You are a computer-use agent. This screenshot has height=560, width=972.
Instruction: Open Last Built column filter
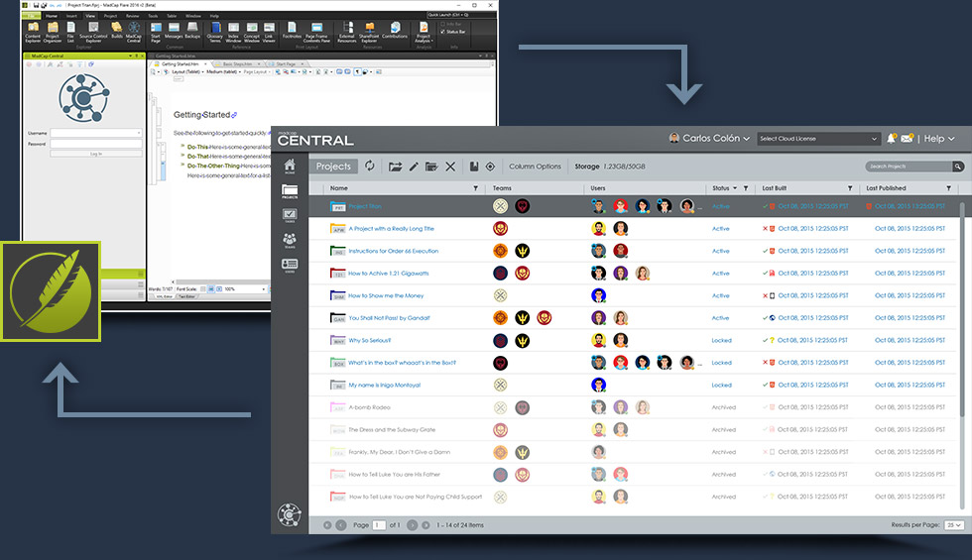(850, 188)
